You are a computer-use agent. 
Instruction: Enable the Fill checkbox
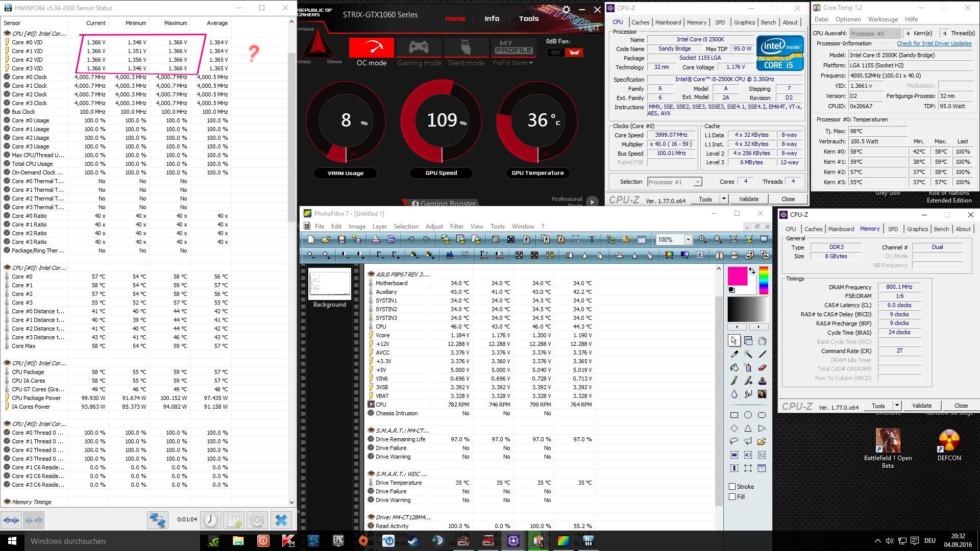pyautogui.click(x=732, y=496)
